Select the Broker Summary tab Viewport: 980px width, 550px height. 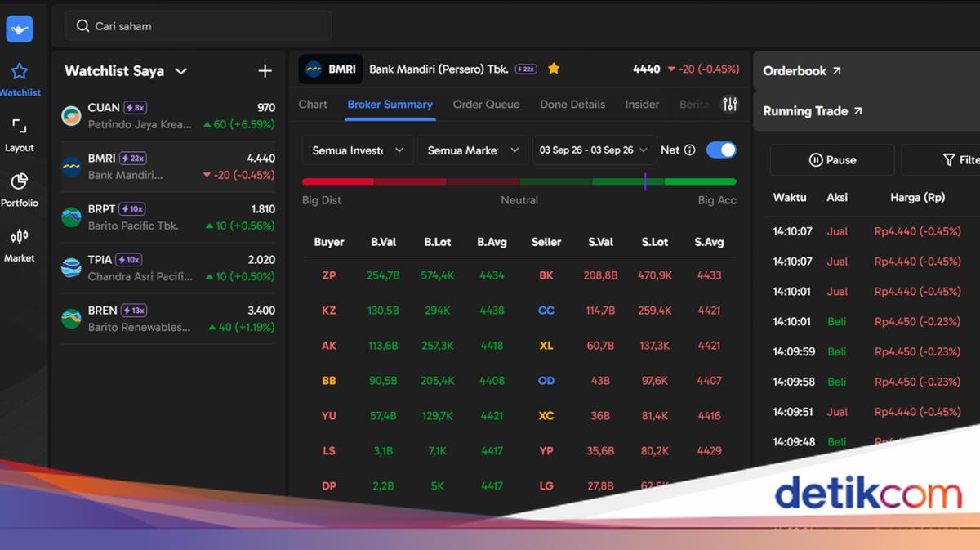[390, 105]
